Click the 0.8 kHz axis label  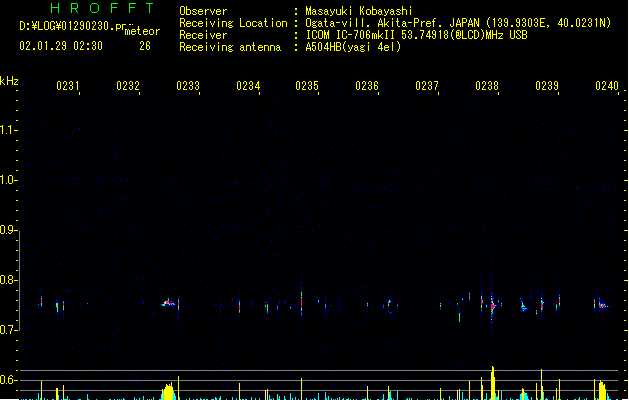point(8,280)
